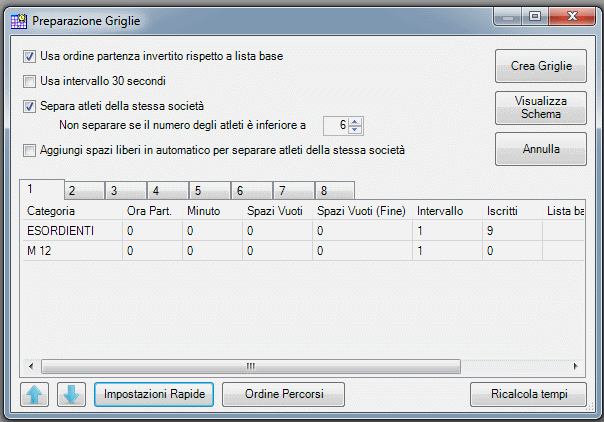Click the Crea Griglie button
The width and height of the screenshot is (604, 422).
pyautogui.click(x=541, y=66)
